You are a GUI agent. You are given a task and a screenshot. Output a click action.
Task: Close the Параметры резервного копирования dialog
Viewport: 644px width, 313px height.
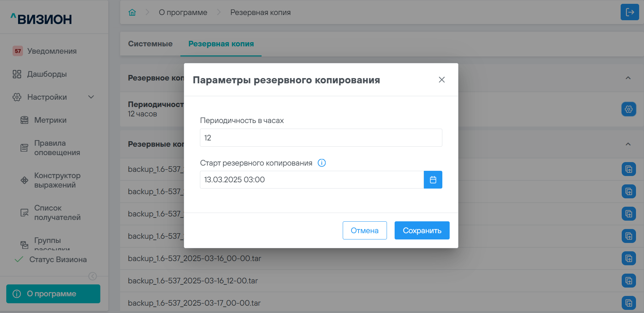coord(442,80)
